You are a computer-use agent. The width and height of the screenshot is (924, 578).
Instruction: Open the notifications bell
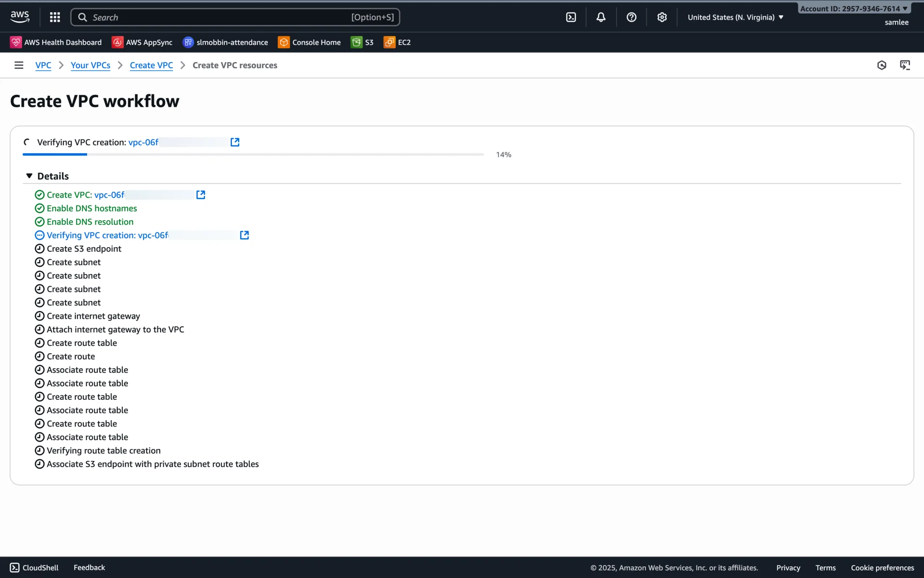[x=601, y=17]
